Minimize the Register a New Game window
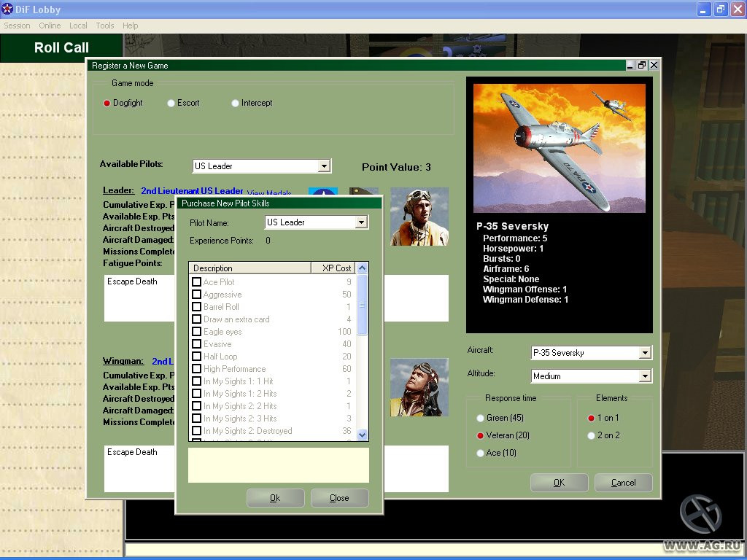 [x=630, y=65]
